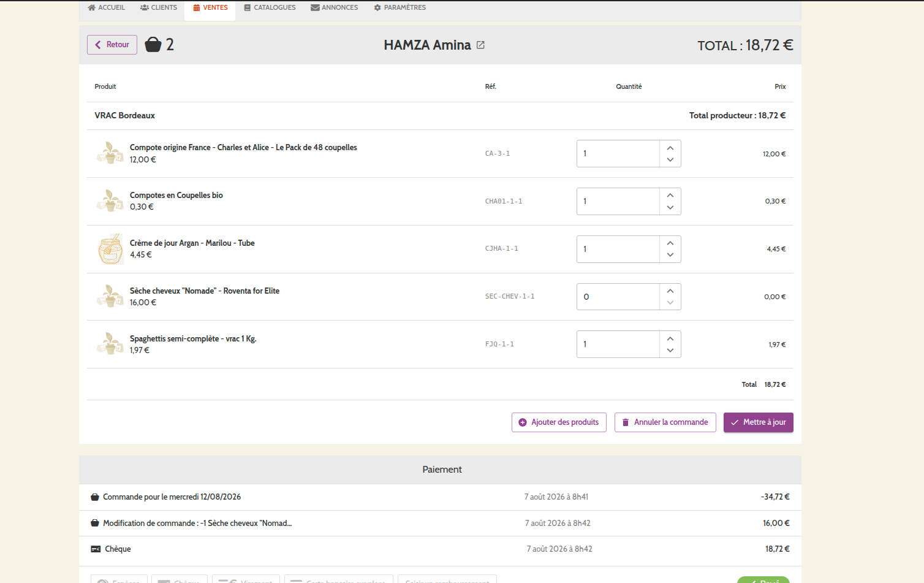The width and height of the screenshot is (924, 583).
Task: Click the Paiement section heading
Action: (x=442, y=470)
